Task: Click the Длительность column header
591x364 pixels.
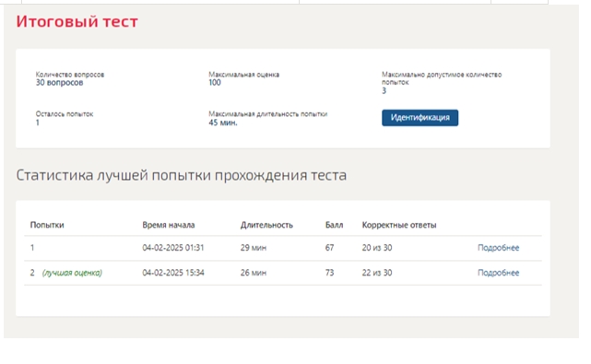Action: (x=266, y=225)
